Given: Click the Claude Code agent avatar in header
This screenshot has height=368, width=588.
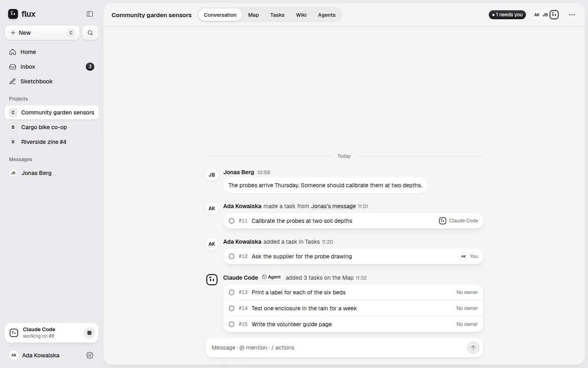Looking at the screenshot, I should coord(554,15).
